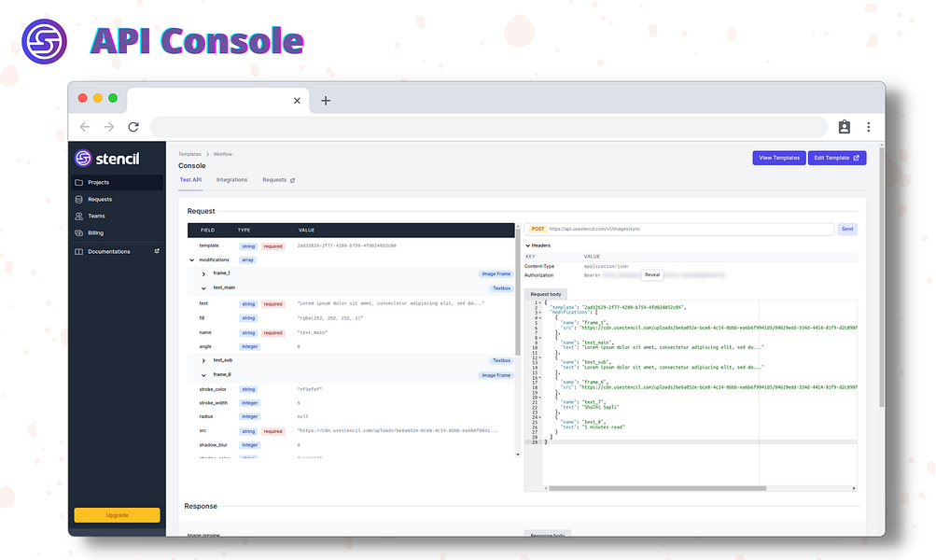
Task: Click the external link icon on Requests tab
Action: pos(292,180)
